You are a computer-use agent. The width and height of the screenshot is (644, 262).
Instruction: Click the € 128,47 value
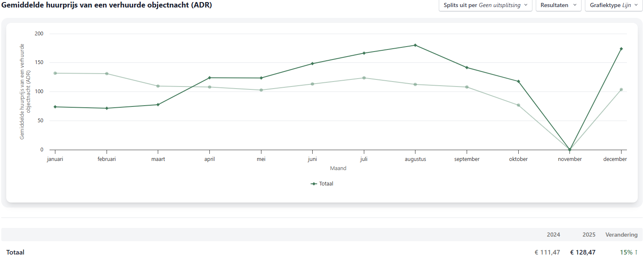point(583,252)
